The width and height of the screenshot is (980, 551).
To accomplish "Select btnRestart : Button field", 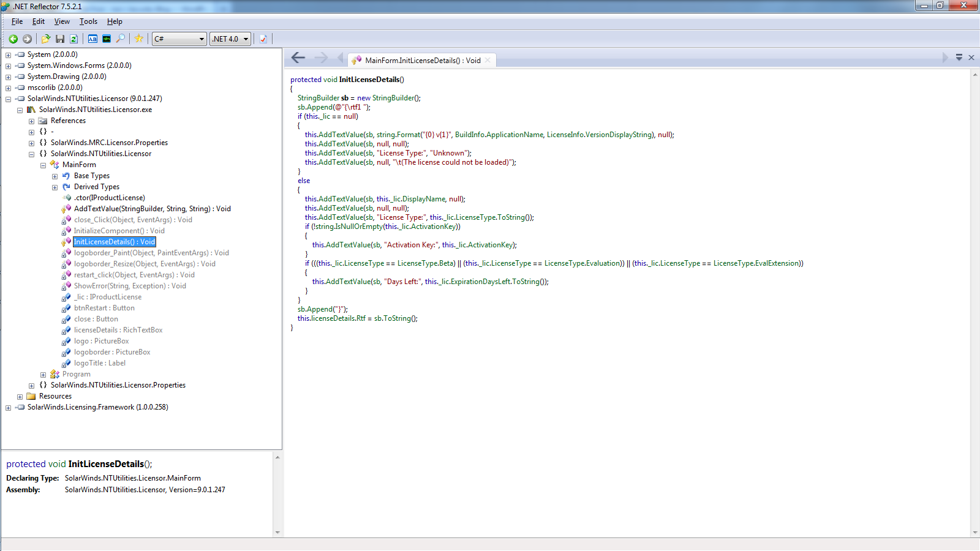I will point(104,308).
